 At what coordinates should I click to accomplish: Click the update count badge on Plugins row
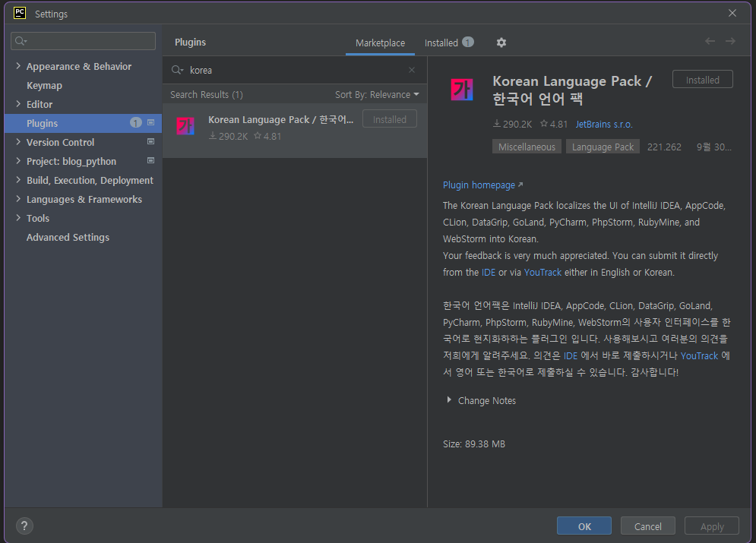[x=135, y=123]
